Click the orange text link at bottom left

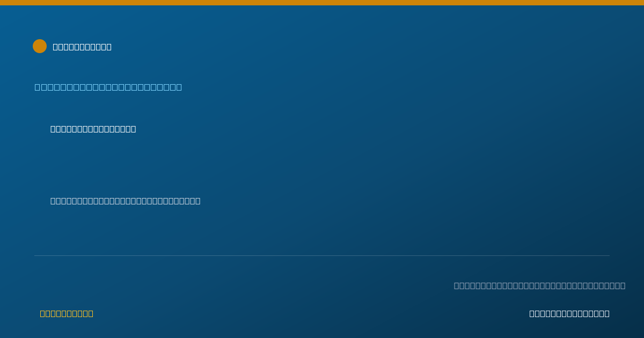point(67,313)
